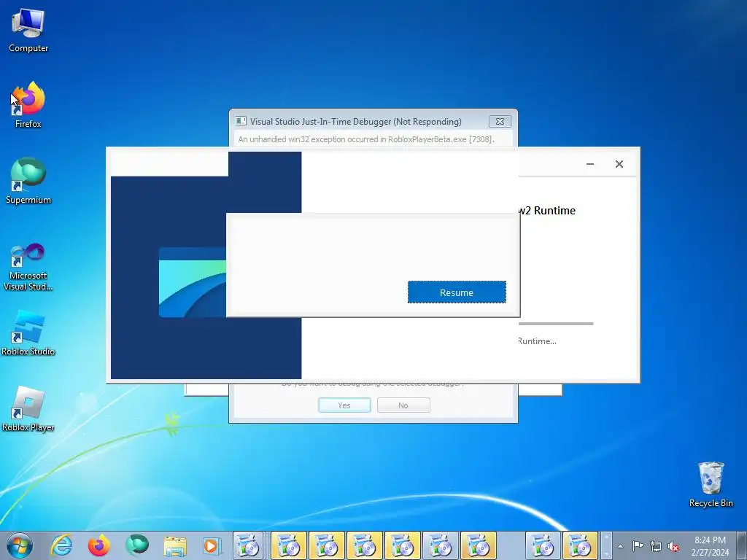Close the Visual Studio Just-In-Time Debugger window
This screenshot has height=560, width=747.
(x=500, y=122)
